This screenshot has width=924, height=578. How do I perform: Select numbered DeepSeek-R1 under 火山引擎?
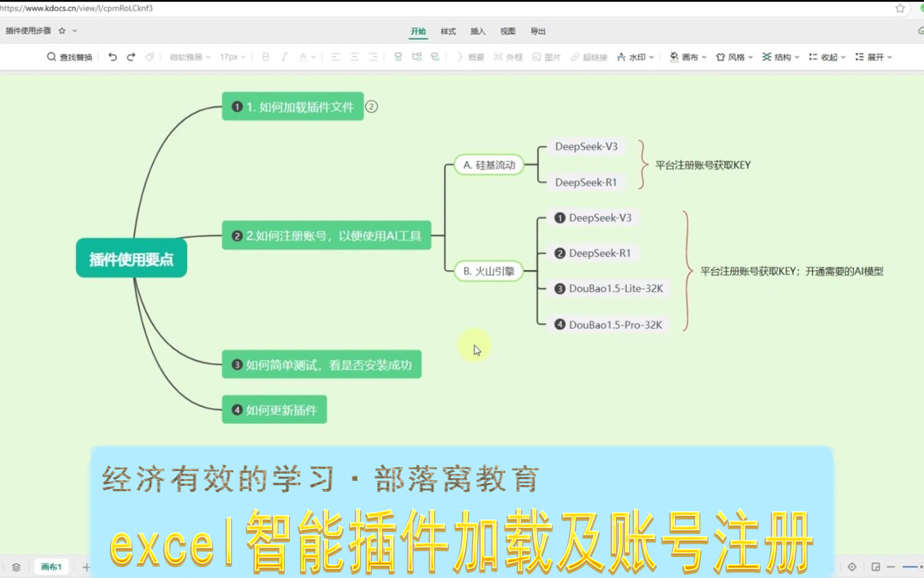593,253
